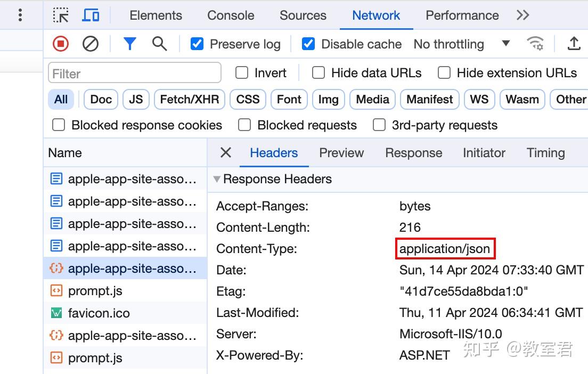Show more DevTools tabs with double chevron
The image size is (588, 374).
(522, 15)
